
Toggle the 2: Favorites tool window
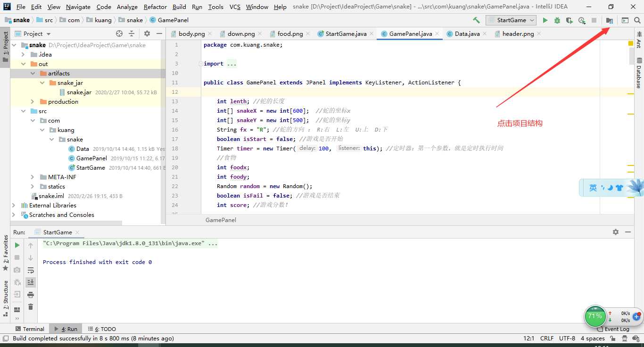coord(5,253)
